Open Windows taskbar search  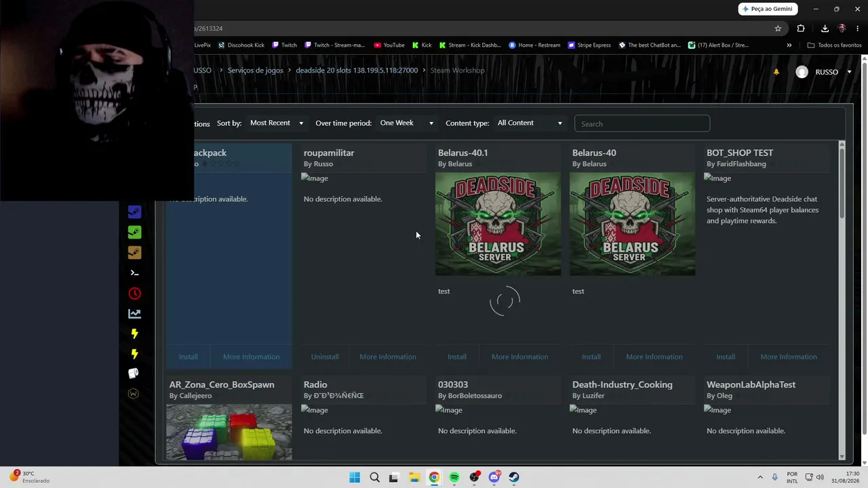point(374,477)
